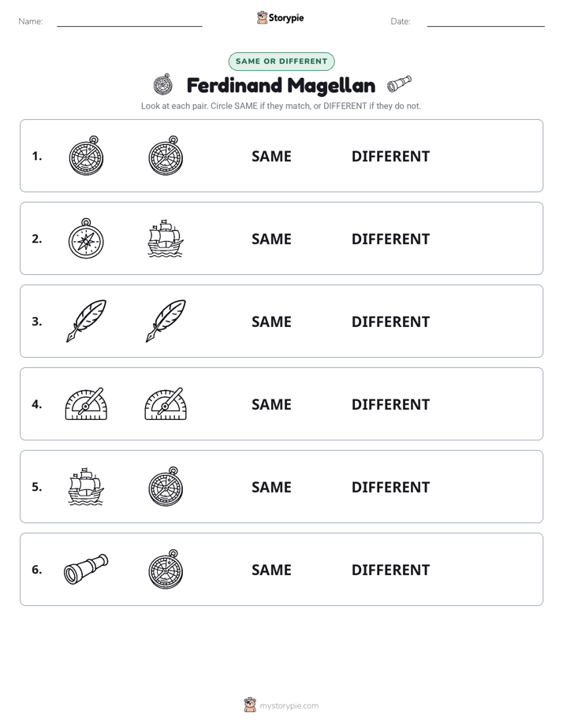The image size is (563, 728).
Task: Click the compass icon in row 6
Action: tap(166, 569)
